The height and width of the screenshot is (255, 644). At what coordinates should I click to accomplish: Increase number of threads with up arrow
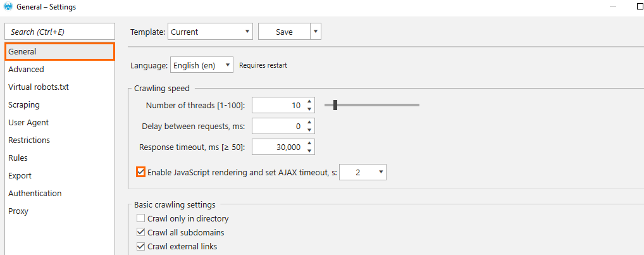click(310, 102)
